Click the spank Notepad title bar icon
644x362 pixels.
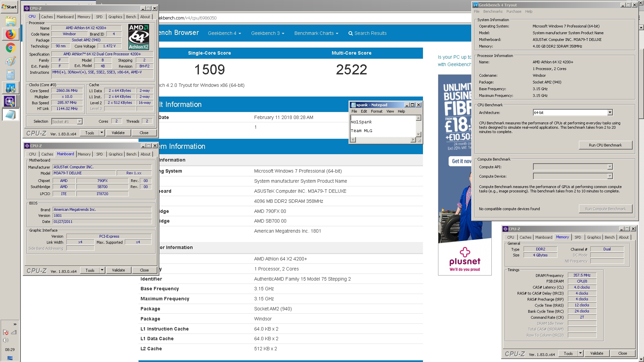[x=353, y=105]
